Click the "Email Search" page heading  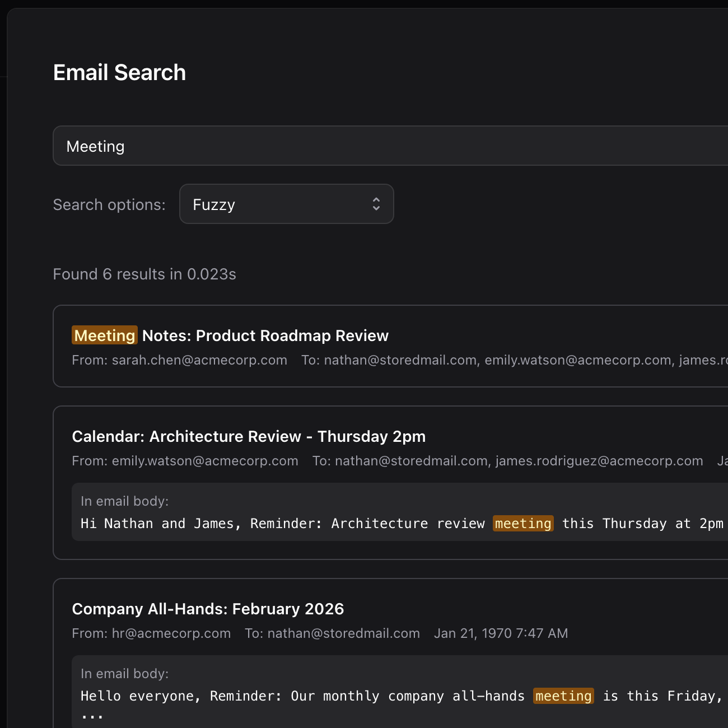(x=119, y=73)
